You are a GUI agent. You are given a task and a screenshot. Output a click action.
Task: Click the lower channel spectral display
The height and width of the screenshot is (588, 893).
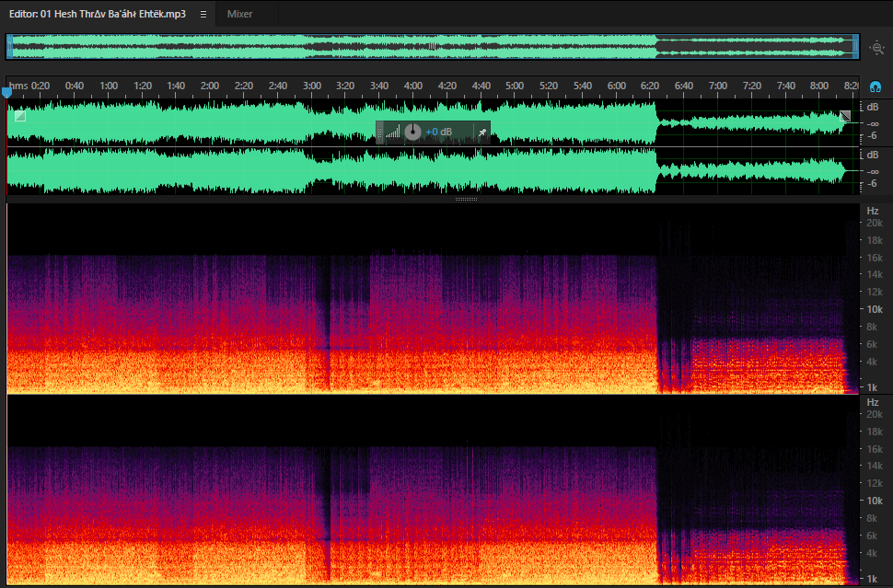pos(433,490)
